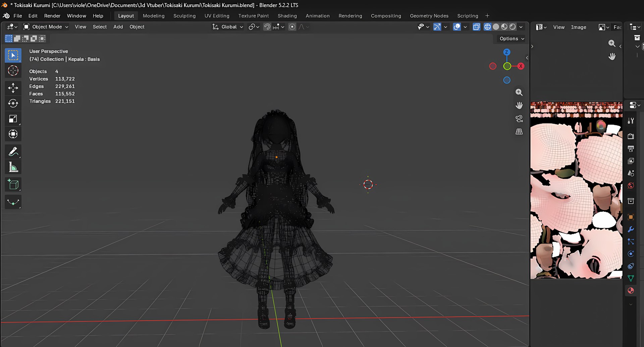Image resolution: width=644 pixels, height=347 pixels.
Task: Switch to the UV Editing workspace tab
Action: click(217, 16)
